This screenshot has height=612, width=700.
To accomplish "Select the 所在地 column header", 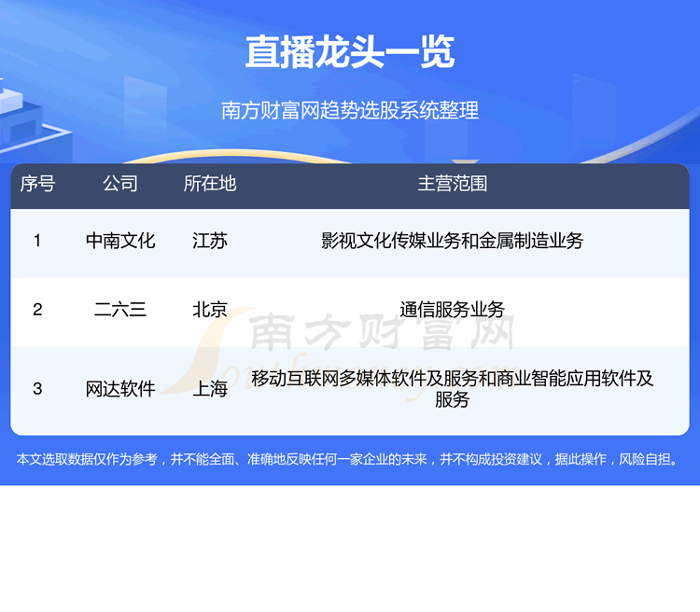I will pyautogui.click(x=210, y=184).
